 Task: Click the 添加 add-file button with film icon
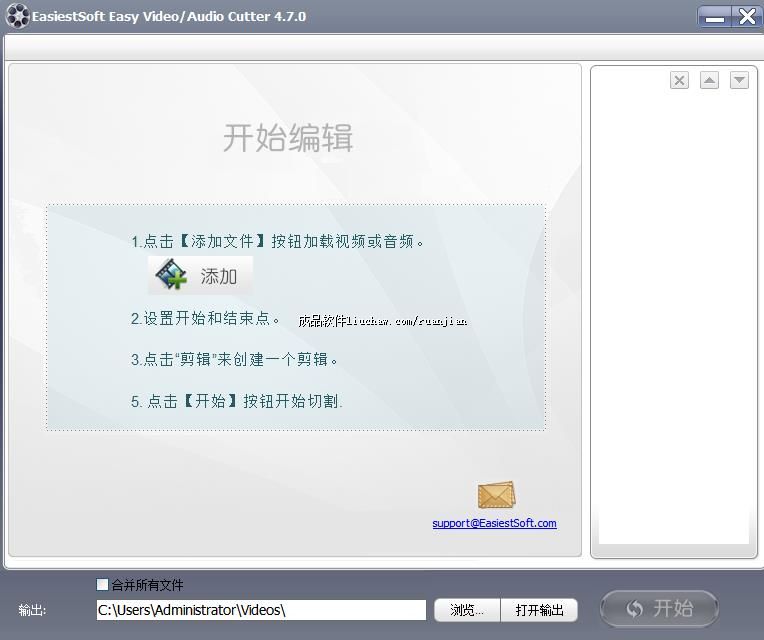click(201, 276)
